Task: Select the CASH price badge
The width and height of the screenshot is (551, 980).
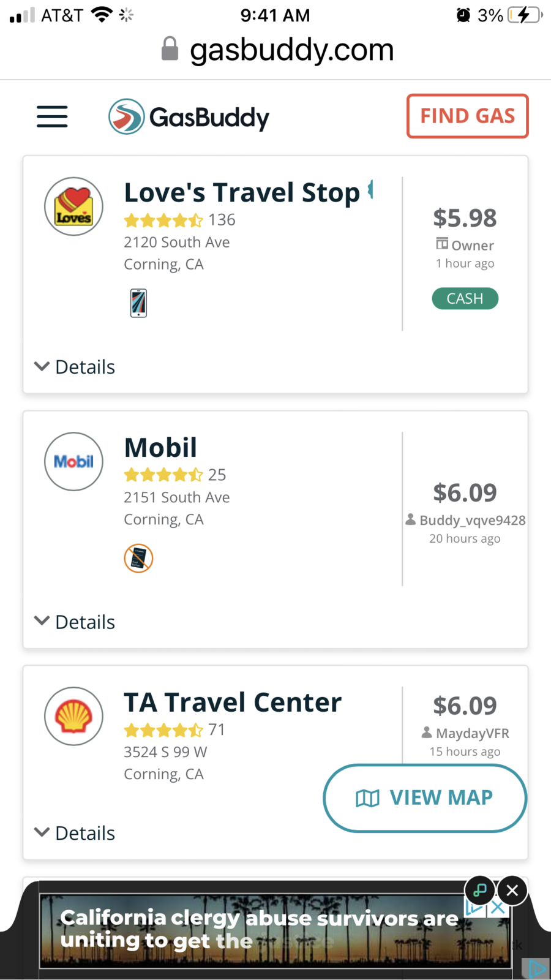Action: [465, 299]
